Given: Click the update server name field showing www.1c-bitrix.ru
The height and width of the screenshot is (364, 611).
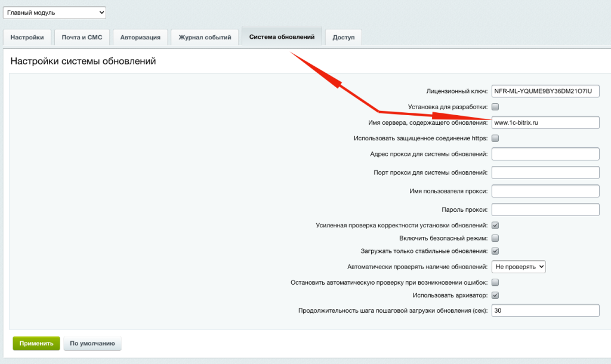Looking at the screenshot, I should tap(545, 122).
